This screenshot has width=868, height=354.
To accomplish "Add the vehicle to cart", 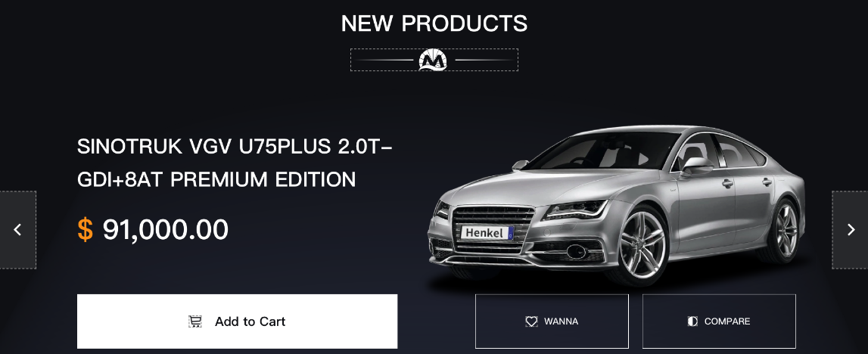I will [237, 321].
